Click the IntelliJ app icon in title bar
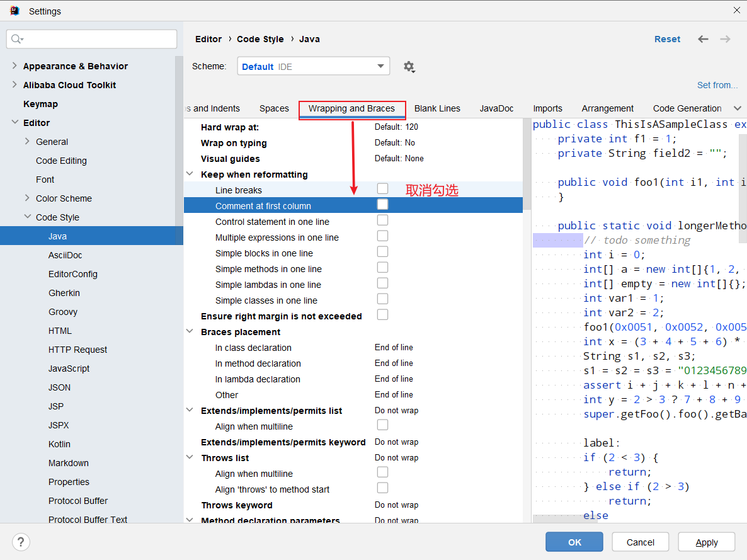This screenshot has width=747, height=560. [14, 11]
